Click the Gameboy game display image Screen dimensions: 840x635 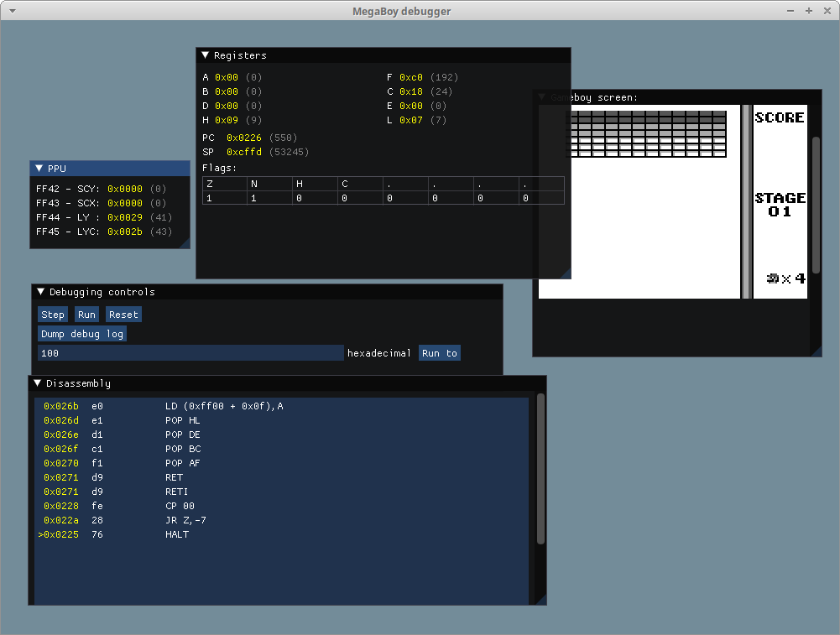click(x=673, y=201)
